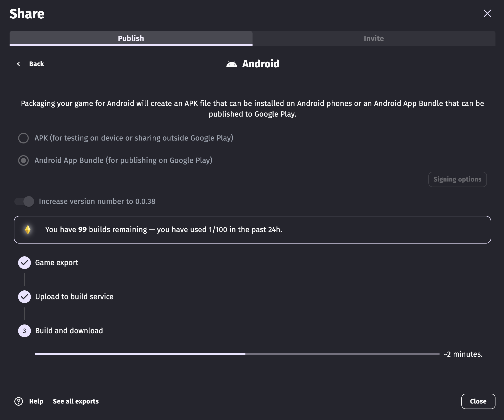
Task: Click the Help link
Action: pyautogui.click(x=36, y=401)
